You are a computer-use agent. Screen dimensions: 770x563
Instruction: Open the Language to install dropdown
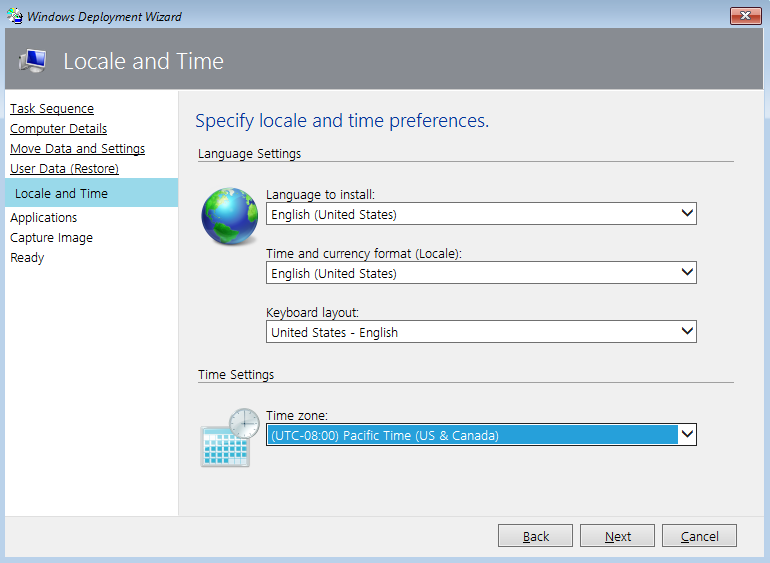[481, 214]
